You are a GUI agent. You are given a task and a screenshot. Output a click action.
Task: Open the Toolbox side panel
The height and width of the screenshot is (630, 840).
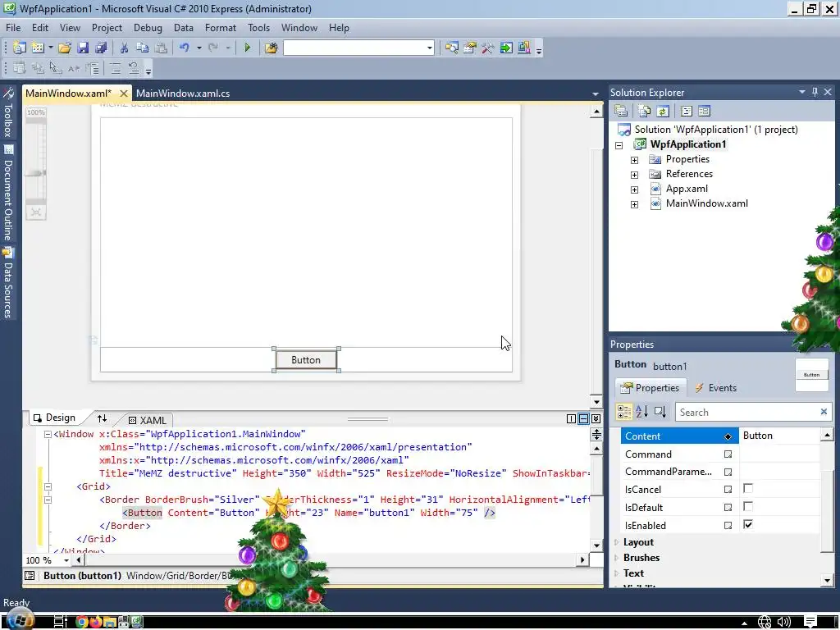[7, 113]
